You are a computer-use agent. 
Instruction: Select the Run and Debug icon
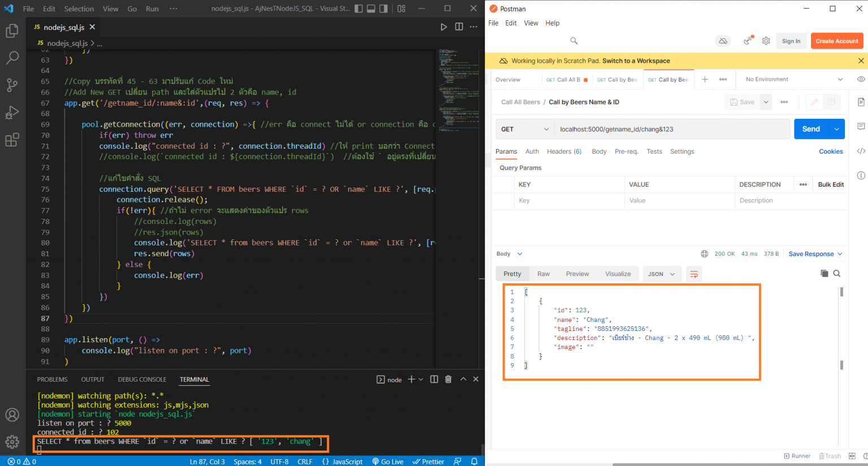[x=12, y=112]
